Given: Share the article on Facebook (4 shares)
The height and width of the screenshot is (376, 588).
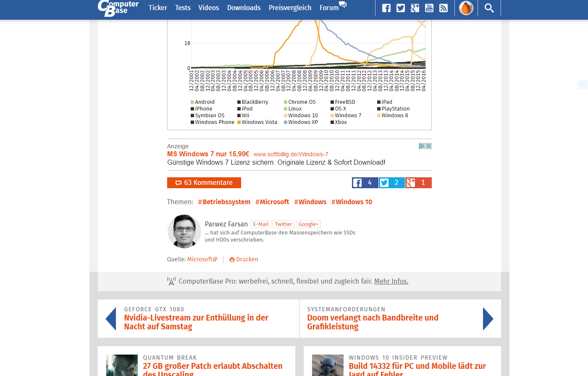Looking at the screenshot, I should point(365,183).
